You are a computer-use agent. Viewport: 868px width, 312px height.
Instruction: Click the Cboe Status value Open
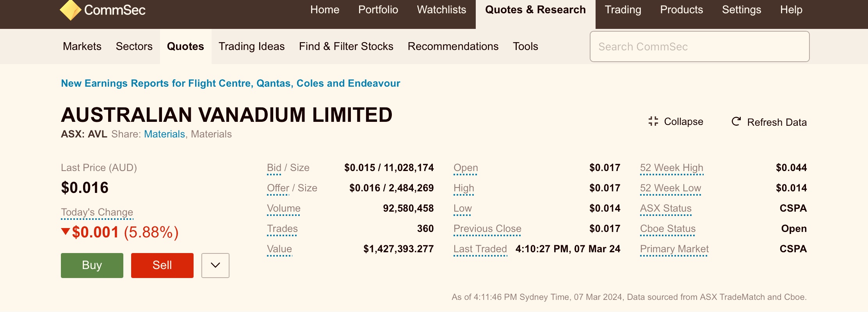point(794,229)
